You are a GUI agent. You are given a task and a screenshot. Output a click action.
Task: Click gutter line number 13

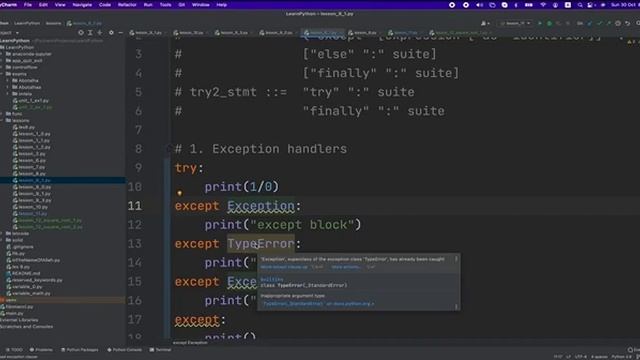tap(135, 244)
